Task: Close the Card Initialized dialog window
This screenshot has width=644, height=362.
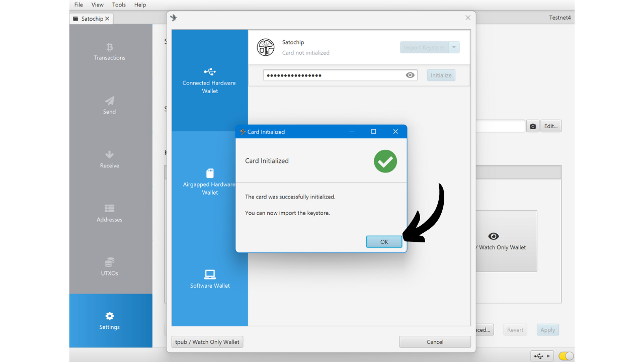Action: (395, 132)
